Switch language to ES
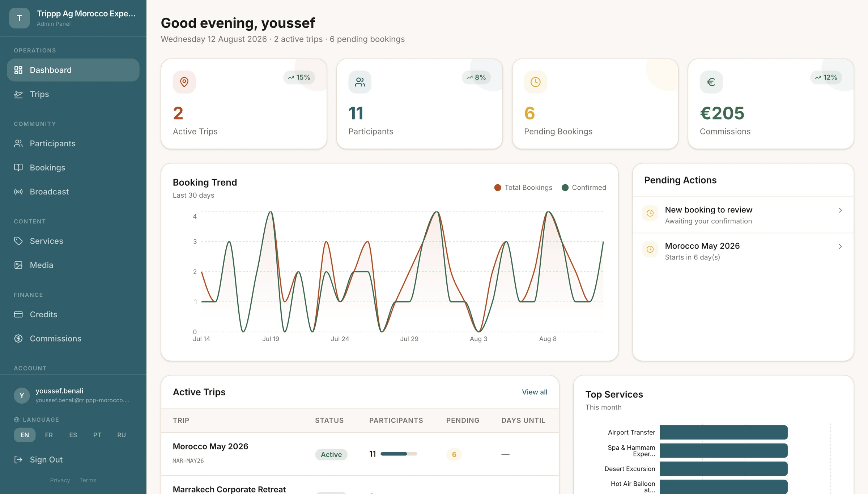 pyautogui.click(x=73, y=435)
